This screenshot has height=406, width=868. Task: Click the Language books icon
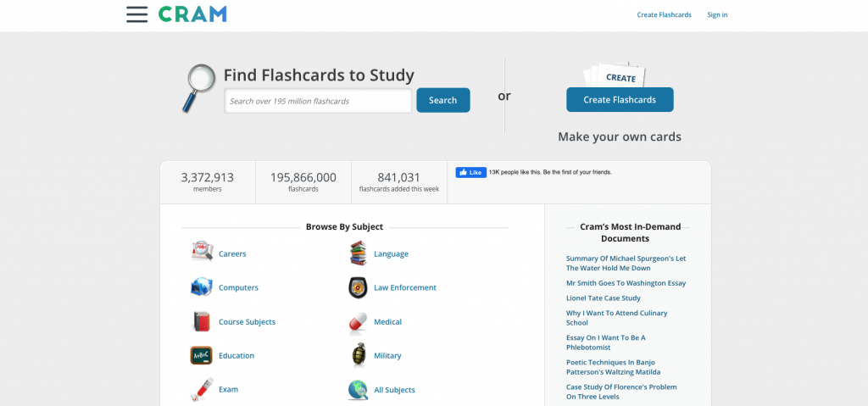(x=359, y=253)
